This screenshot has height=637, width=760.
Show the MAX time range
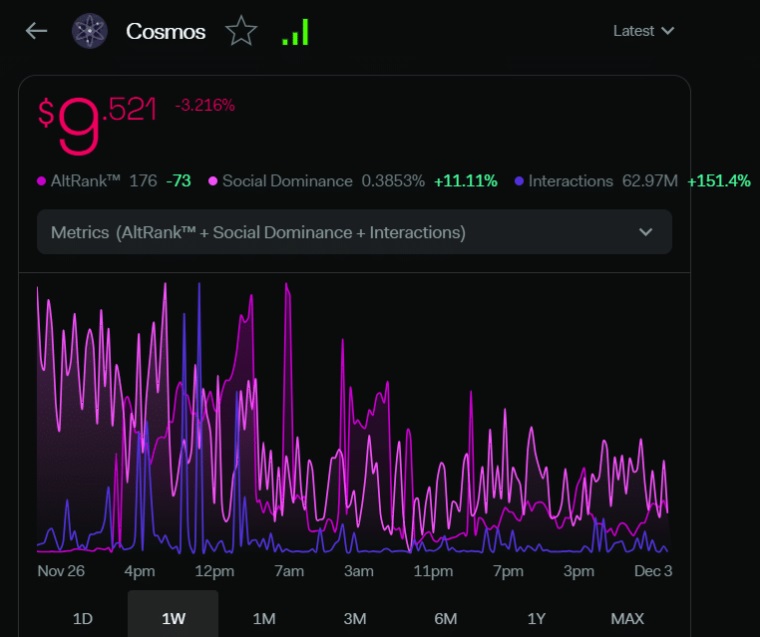(627, 619)
